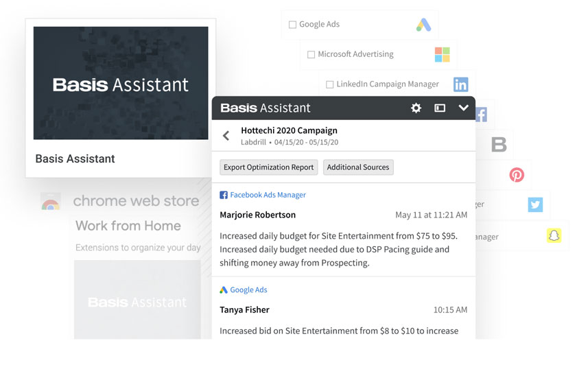
Task: Click the May 11 at 11:21 AM timestamp
Action: [x=432, y=215]
